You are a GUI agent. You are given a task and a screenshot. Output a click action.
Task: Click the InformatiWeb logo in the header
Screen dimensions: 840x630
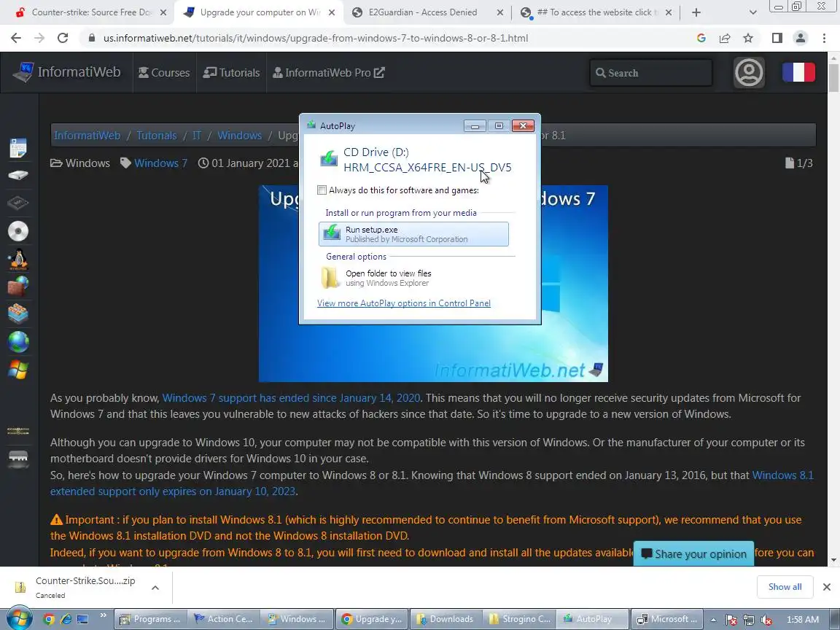tap(67, 72)
